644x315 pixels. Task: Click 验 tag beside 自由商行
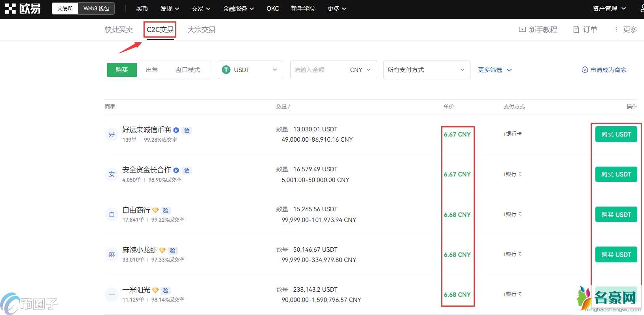(166, 211)
